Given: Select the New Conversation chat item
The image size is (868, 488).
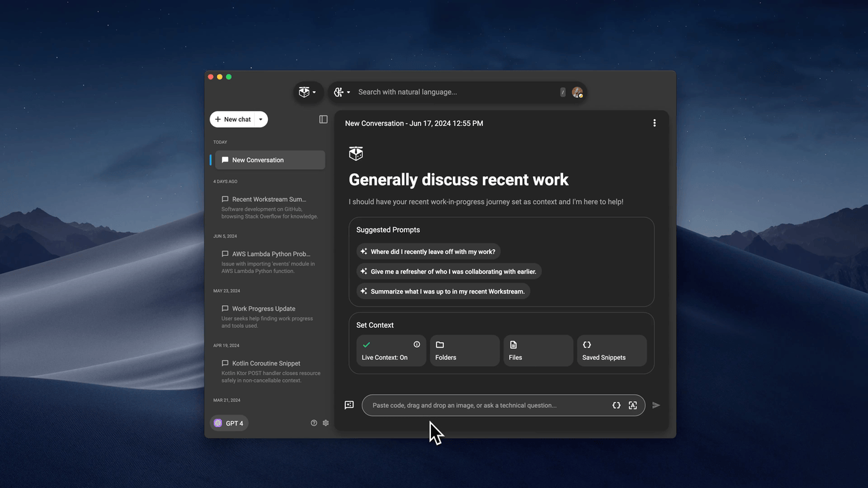Looking at the screenshot, I should (x=270, y=160).
